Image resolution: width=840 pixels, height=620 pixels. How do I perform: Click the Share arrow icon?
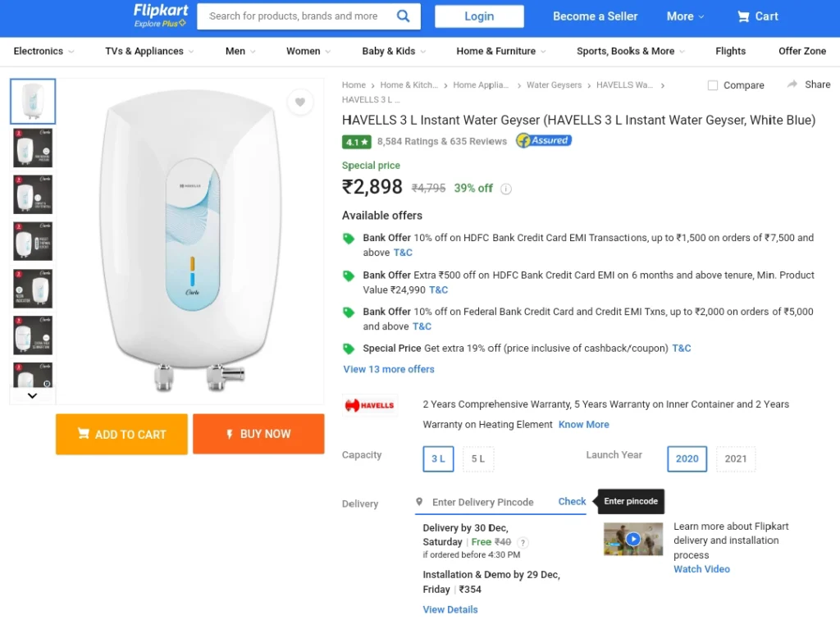point(792,84)
